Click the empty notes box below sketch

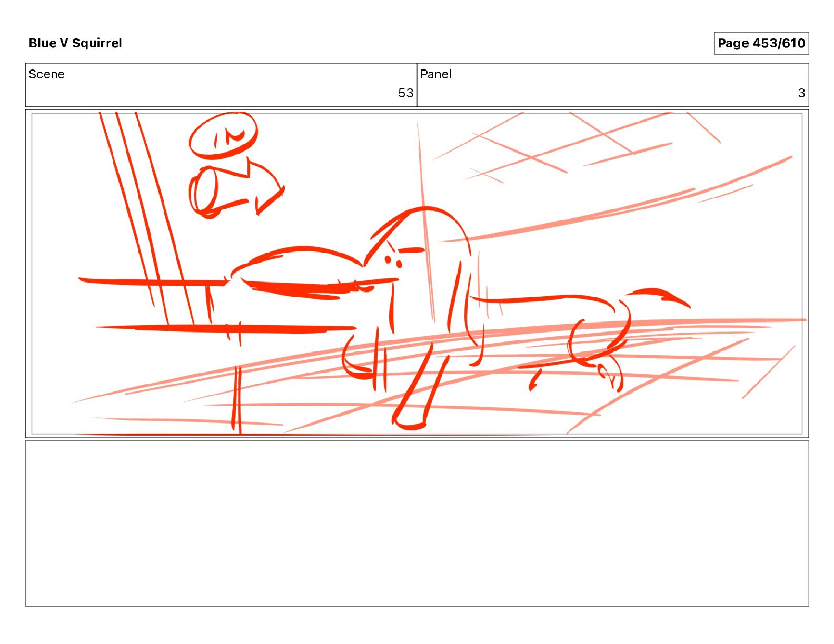417,524
